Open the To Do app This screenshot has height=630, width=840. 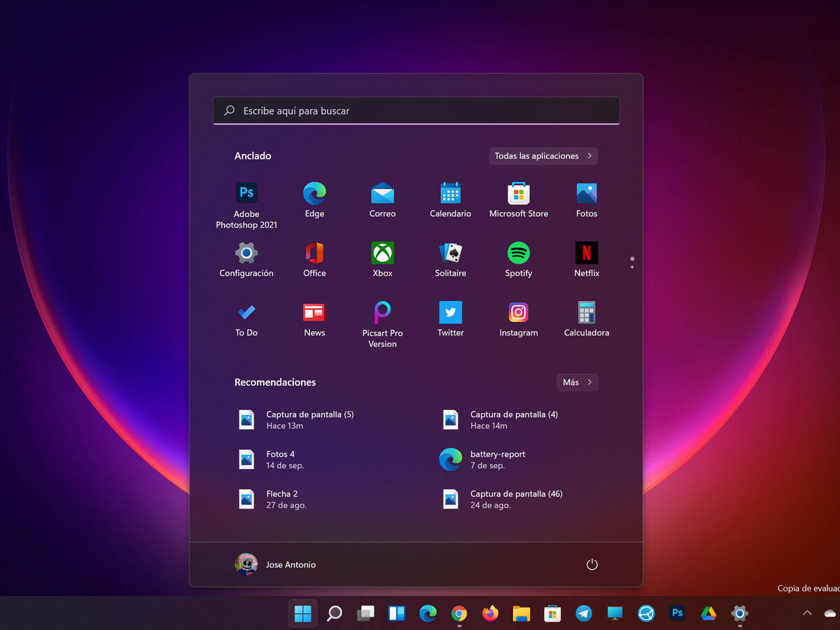pyautogui.click(x=246, y=312)
